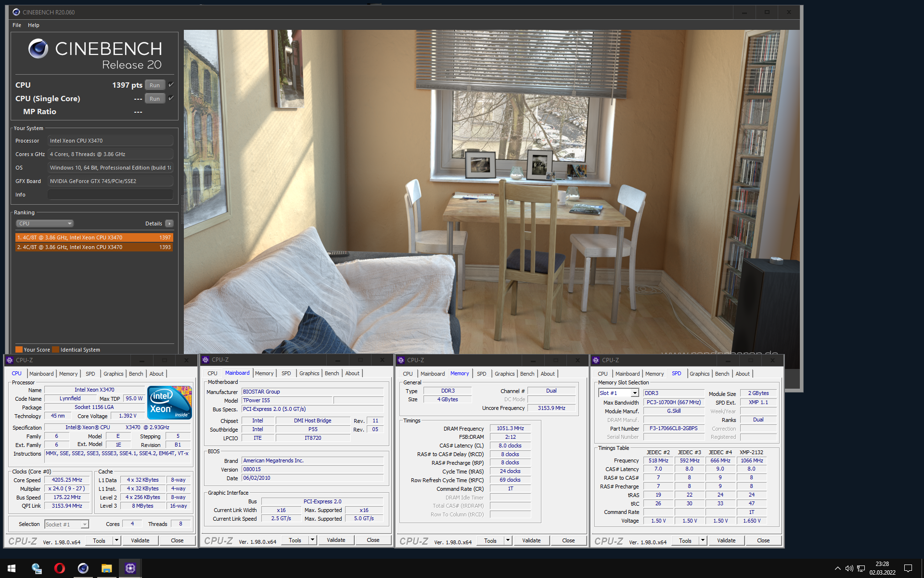Click the Info input field
Image resolution: width=924 pixels, height=578 pixels.
coord(110,195)
